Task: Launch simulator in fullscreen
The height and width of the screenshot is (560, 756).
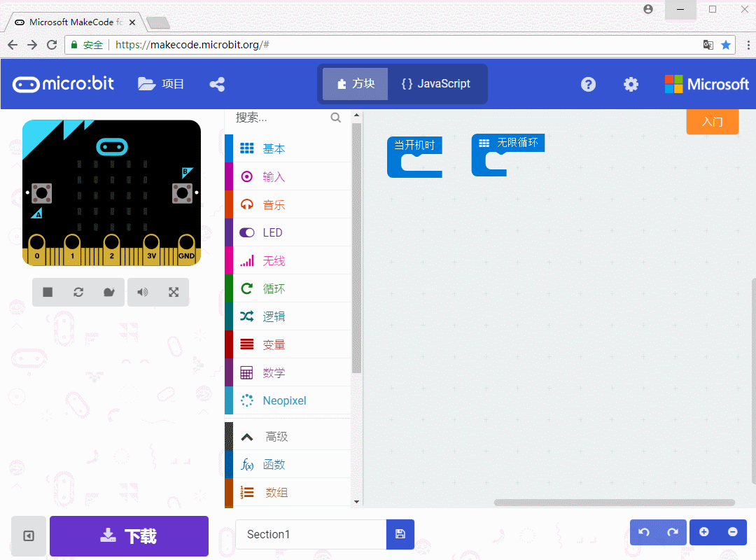Action: pos(174,292)
